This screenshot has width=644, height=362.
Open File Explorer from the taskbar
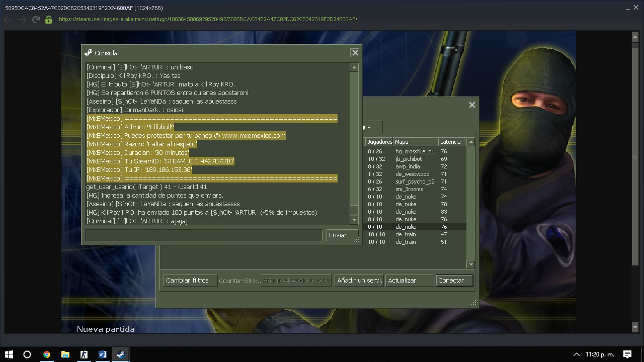pos(65,354)
